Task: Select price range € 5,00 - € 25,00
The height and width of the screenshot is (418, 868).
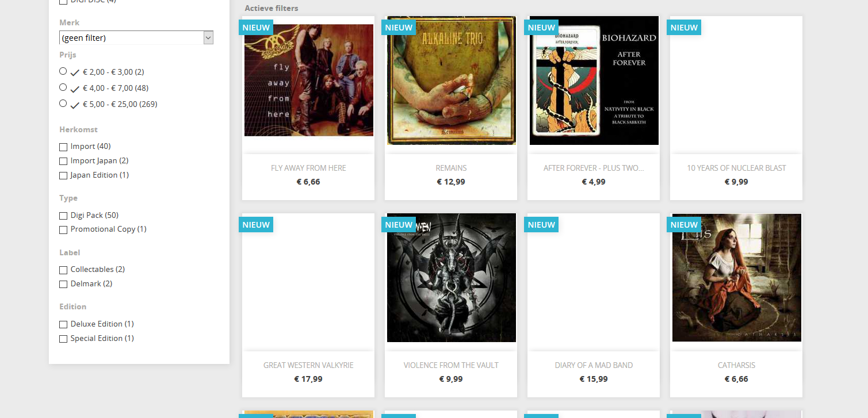Action: click(63, 103)
